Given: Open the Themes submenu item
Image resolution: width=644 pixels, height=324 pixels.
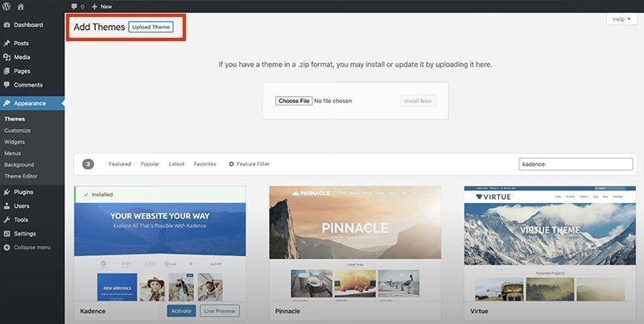Looking at the screenshot, I should pos(14,118).
